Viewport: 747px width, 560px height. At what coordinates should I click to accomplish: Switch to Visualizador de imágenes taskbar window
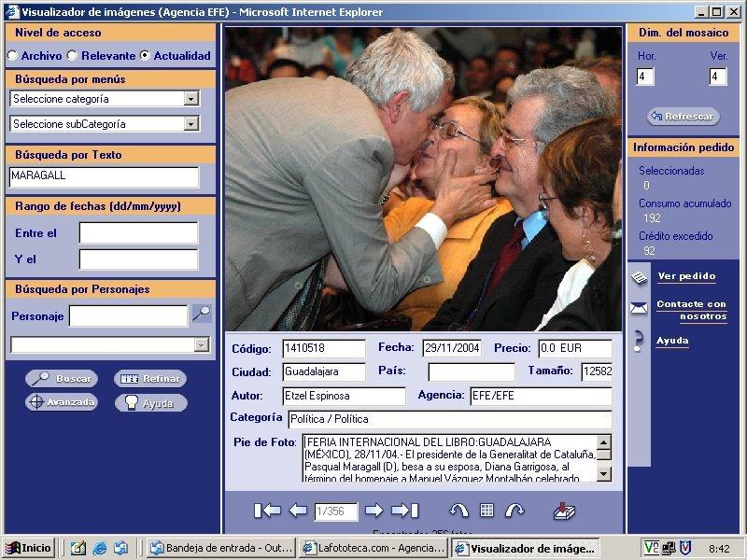point(526,548)
